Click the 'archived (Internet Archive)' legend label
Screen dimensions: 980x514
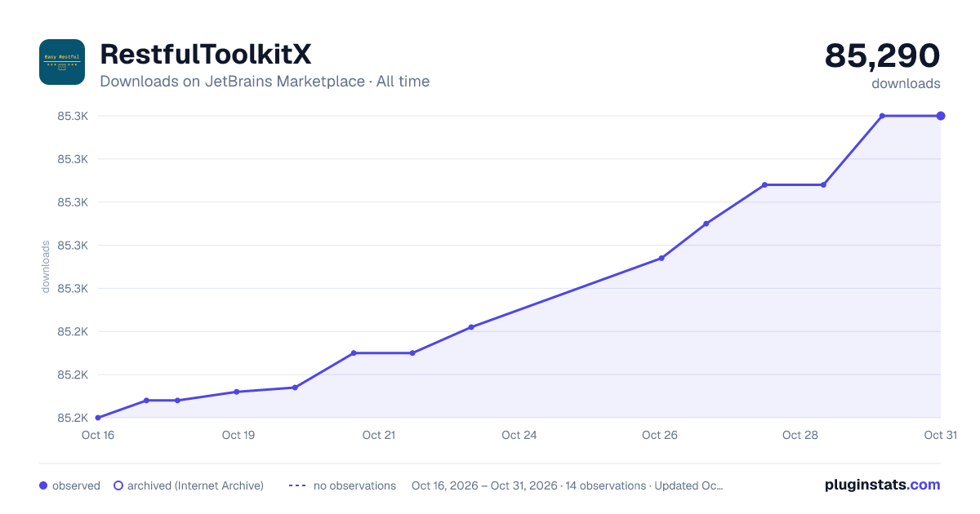[195, 485]
